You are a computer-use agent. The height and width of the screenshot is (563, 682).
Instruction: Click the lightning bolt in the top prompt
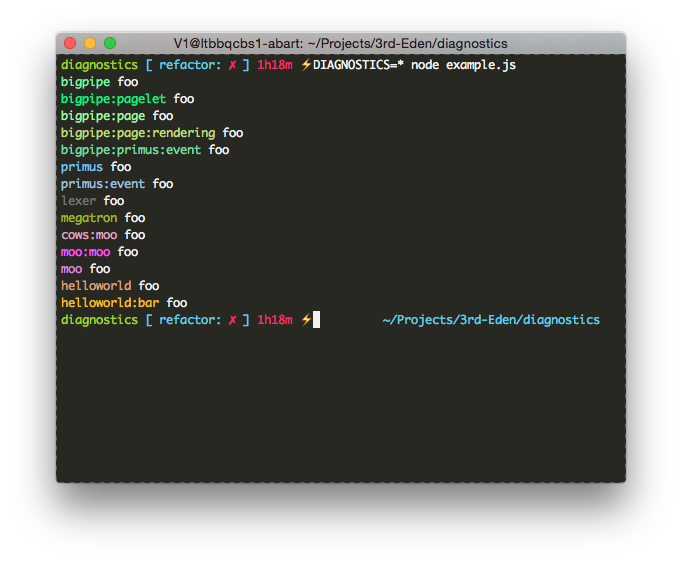(306, 65)
